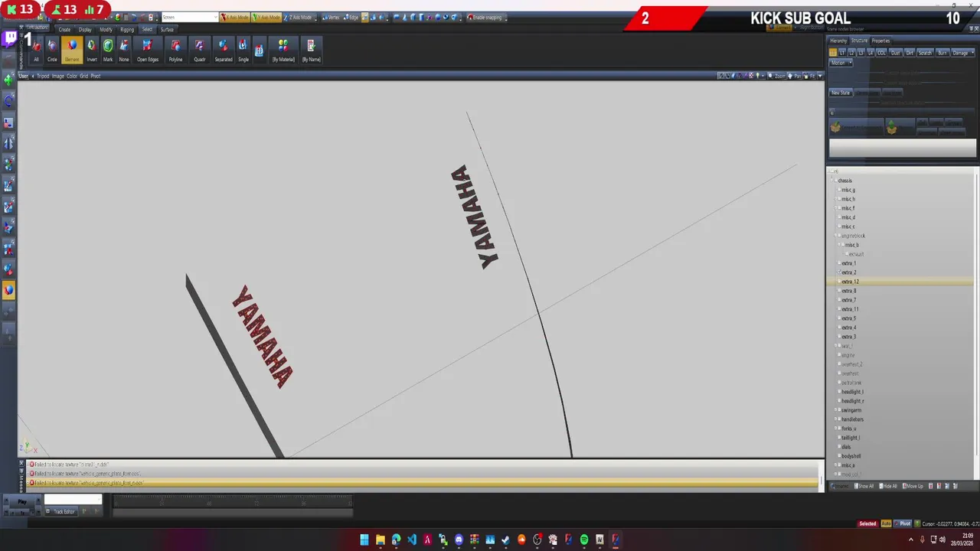The image size is (980, 551).
Task: Toggle Y Axis Mode
Action: point(266,17)
